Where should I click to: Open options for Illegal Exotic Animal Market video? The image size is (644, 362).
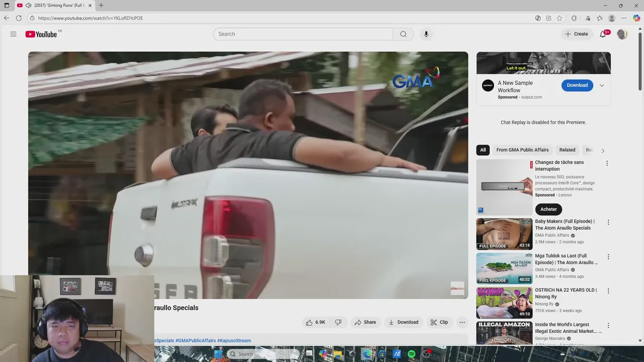click(608, 325)
